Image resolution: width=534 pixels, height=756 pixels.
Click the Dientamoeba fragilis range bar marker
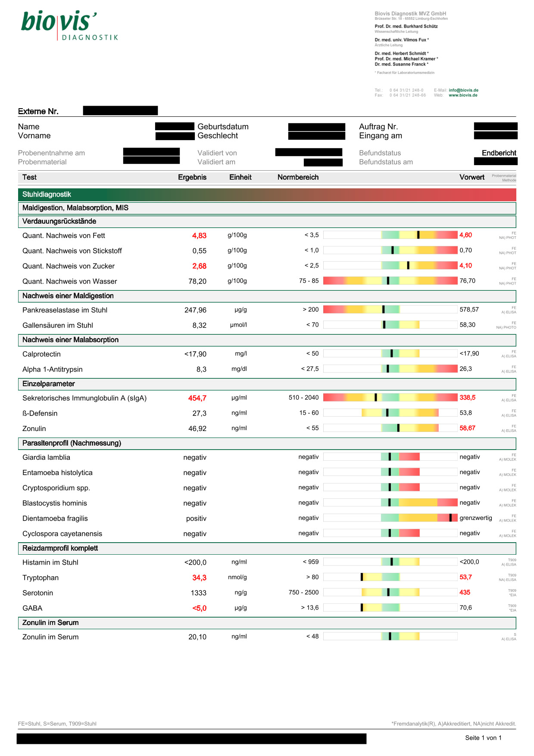450,518
